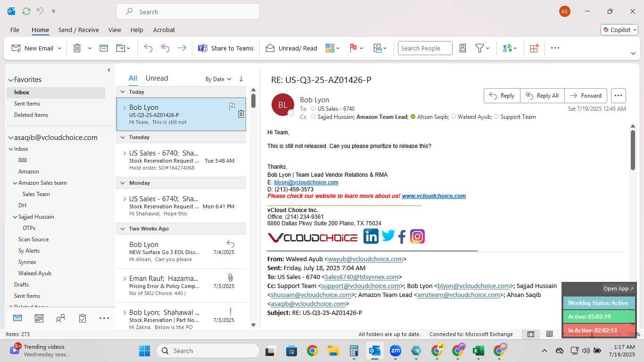
Task: Open the View tab
Action: [115, 30]
